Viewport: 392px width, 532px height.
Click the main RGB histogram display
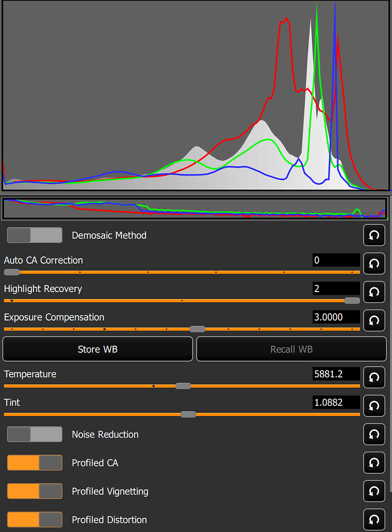point(195,95)
